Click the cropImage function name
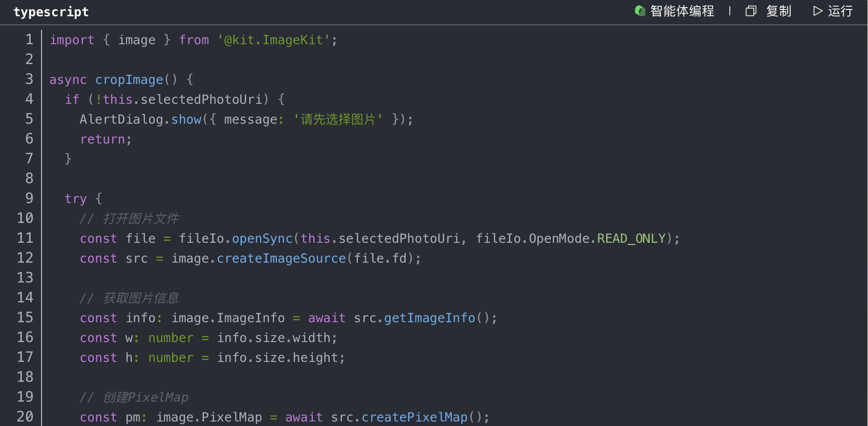868x426 pixels. click(x=129, y=80)
